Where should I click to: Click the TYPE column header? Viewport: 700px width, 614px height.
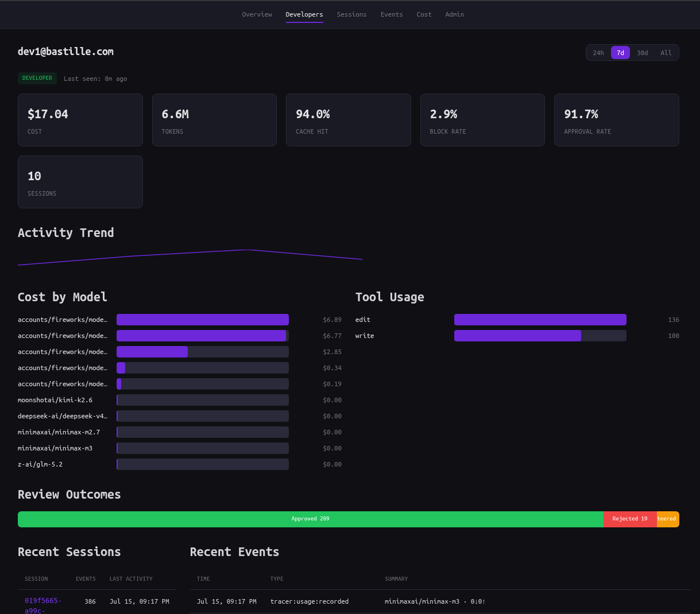click(277, 579)
